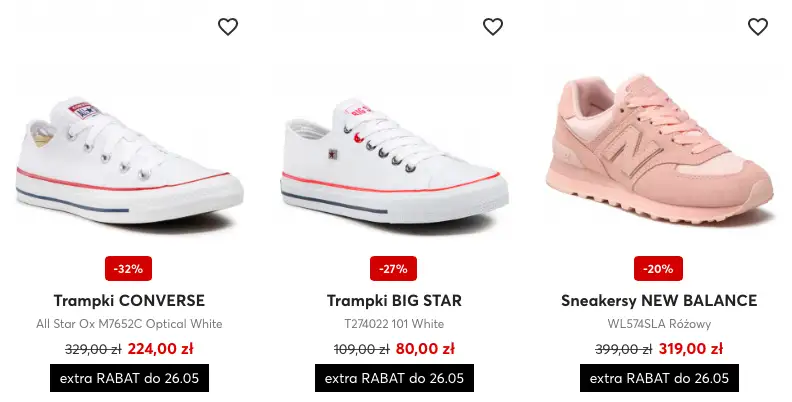Open the Sneakersy NEW BALANCE product title
This screenshot has height=402, width=792.
(659, 300)
